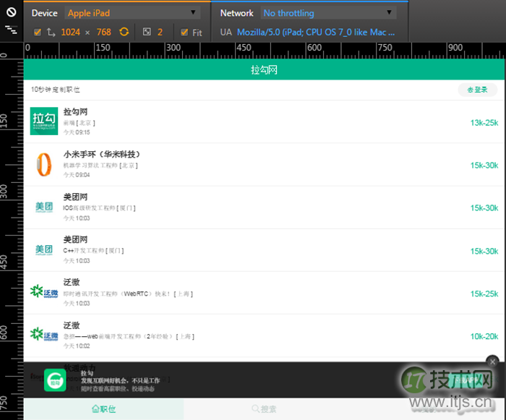Toggle the screen resolution emulation checkbox
Viewport: 506px width, 420px height.
click(38, 33)
